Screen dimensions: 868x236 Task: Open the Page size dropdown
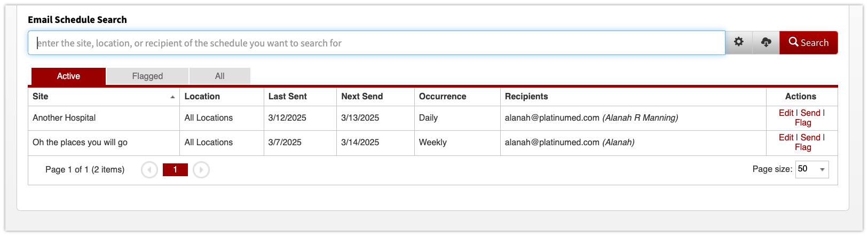click(x=812, y=169)
